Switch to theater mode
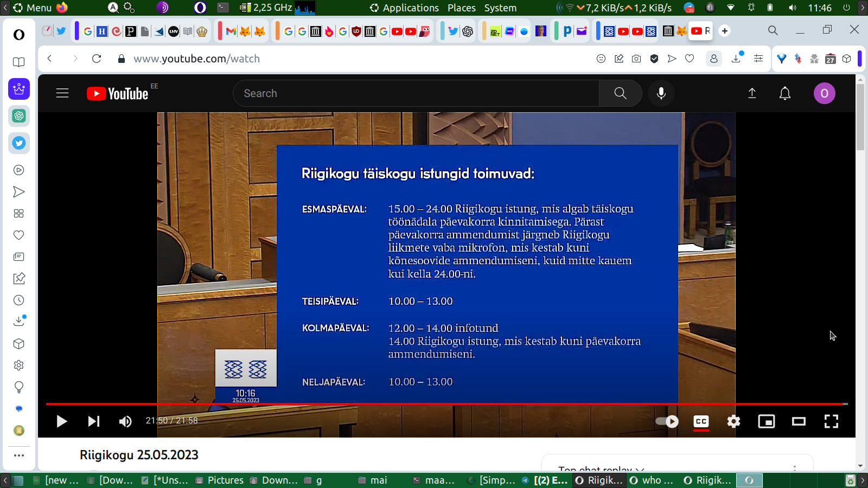The image size is (868, 488). [x=799, y=421]
